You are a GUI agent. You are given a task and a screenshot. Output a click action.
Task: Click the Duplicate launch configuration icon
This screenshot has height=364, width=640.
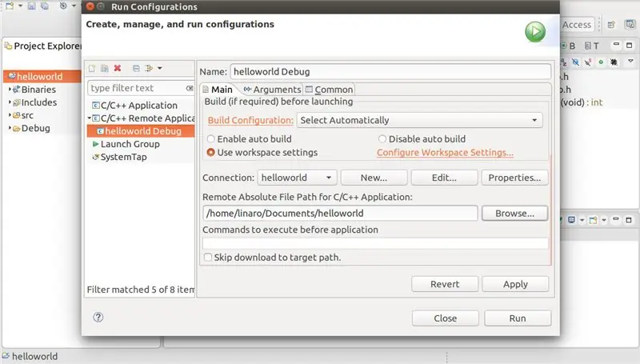pyautogui.click(x=105, y=68)
